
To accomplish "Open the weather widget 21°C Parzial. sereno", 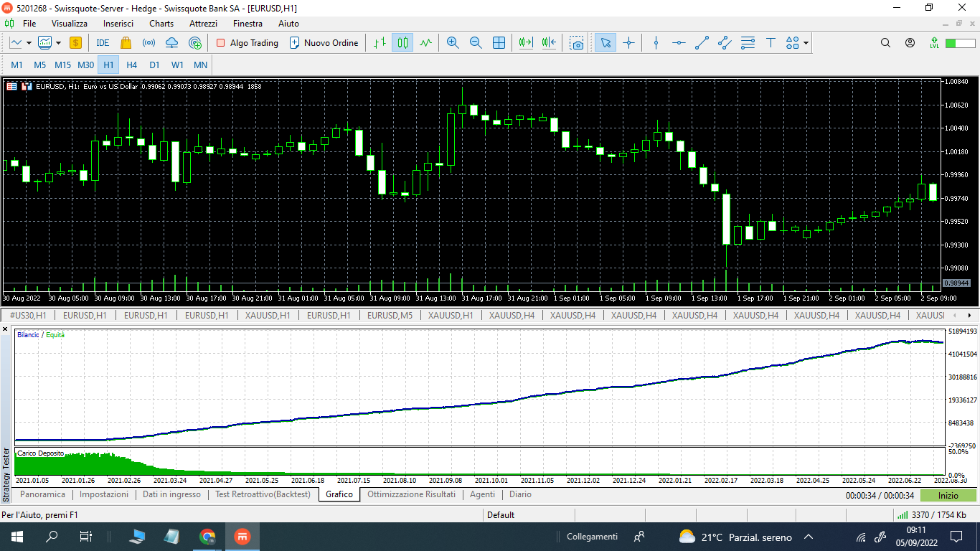I will pos(735,537).
